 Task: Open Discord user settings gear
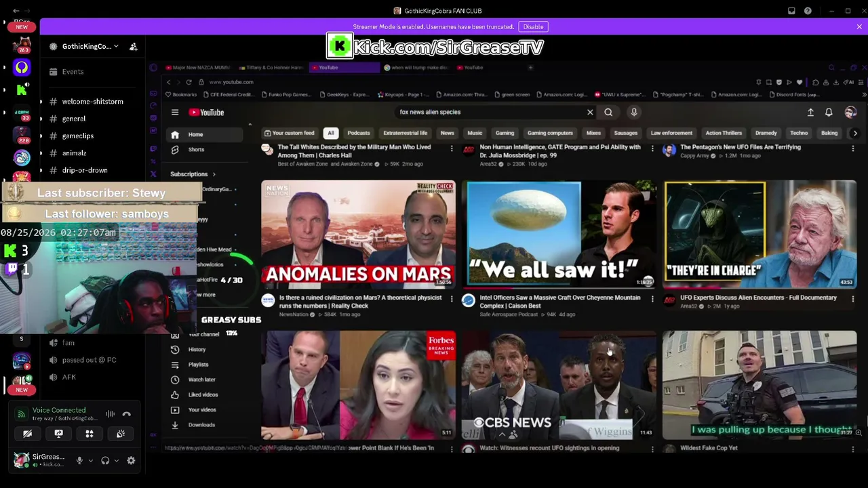tap(131, 461)
